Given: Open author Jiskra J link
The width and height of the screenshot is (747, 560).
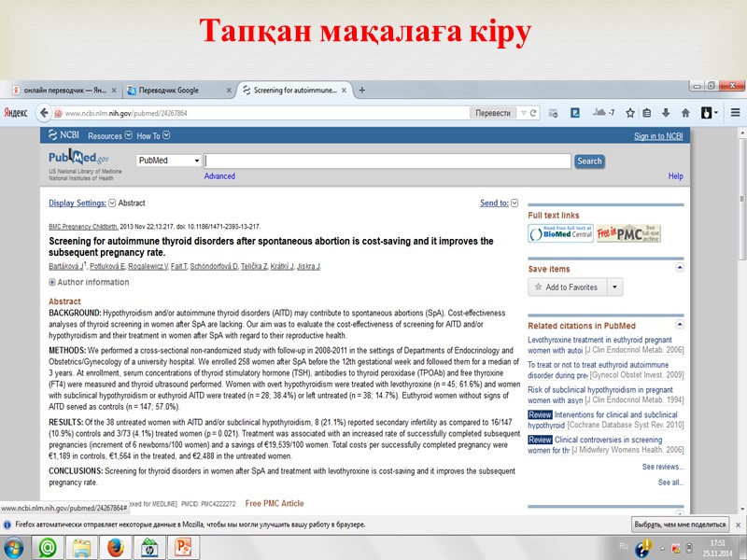Looking at the screenshot, I should (x=308, y=266).
